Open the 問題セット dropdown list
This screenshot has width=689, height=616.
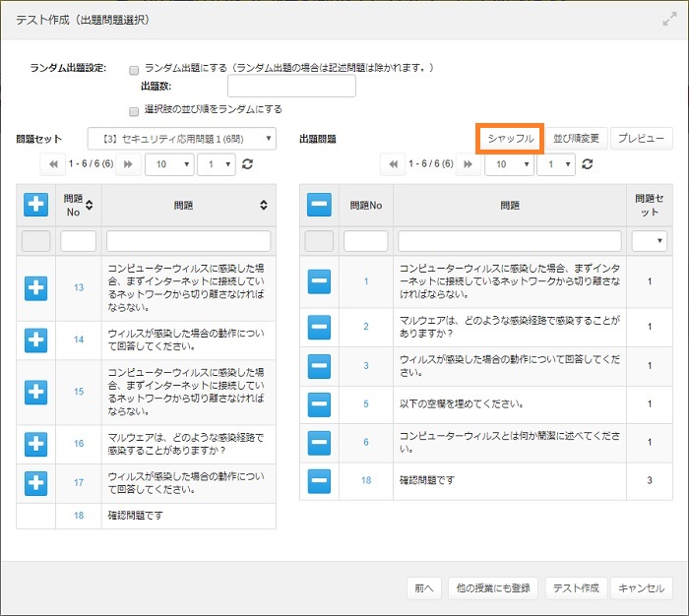182,139
